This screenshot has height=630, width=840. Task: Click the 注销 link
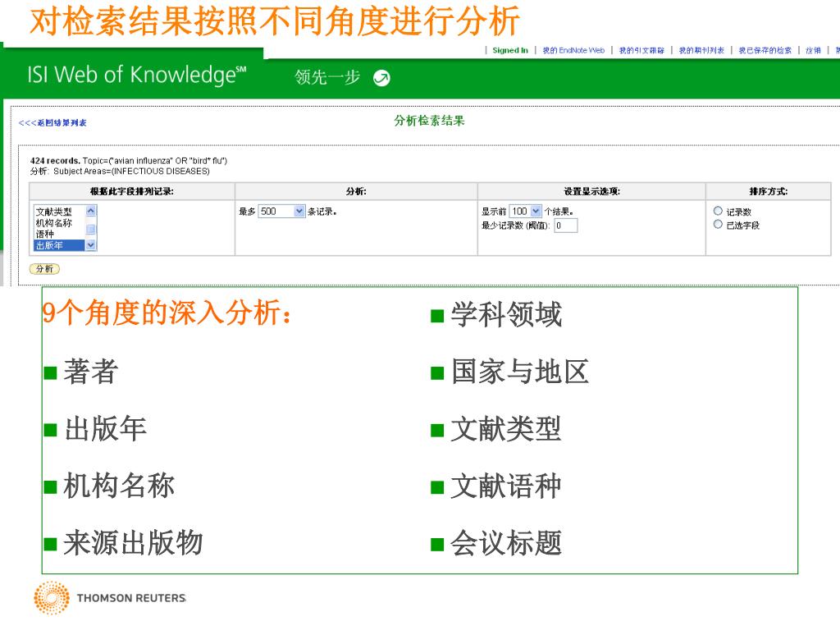pos(813,50)
